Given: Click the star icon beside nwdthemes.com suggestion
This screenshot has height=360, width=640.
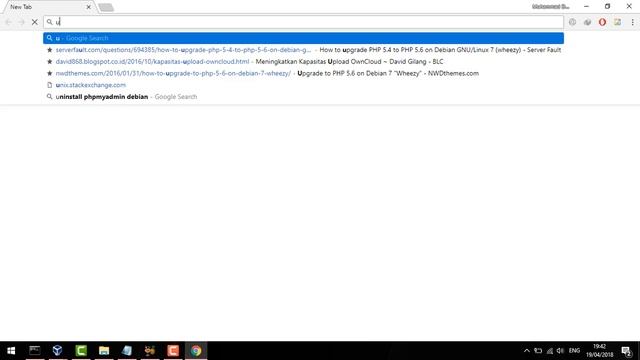Looking at the screenshot, I should point(49,73).
